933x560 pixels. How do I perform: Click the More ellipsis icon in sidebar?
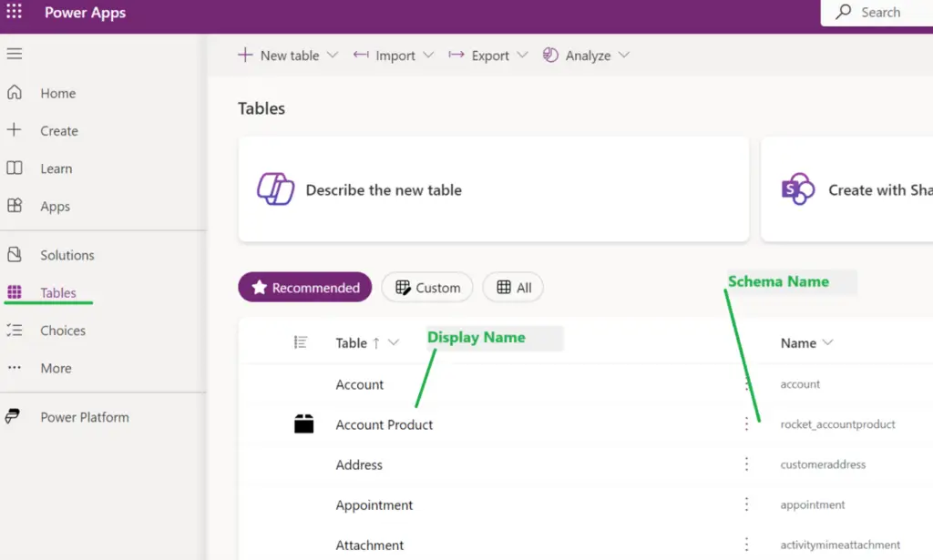click(x=15, y=368)
